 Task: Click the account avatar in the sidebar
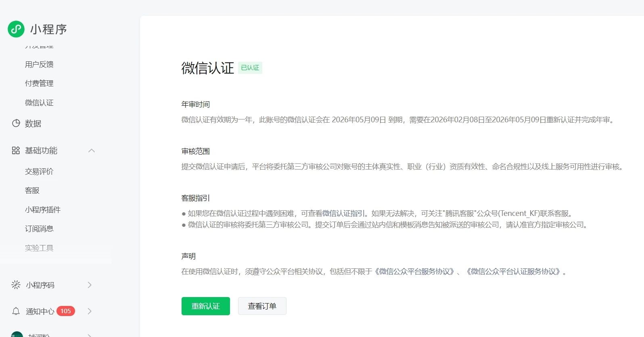point(17,335)
